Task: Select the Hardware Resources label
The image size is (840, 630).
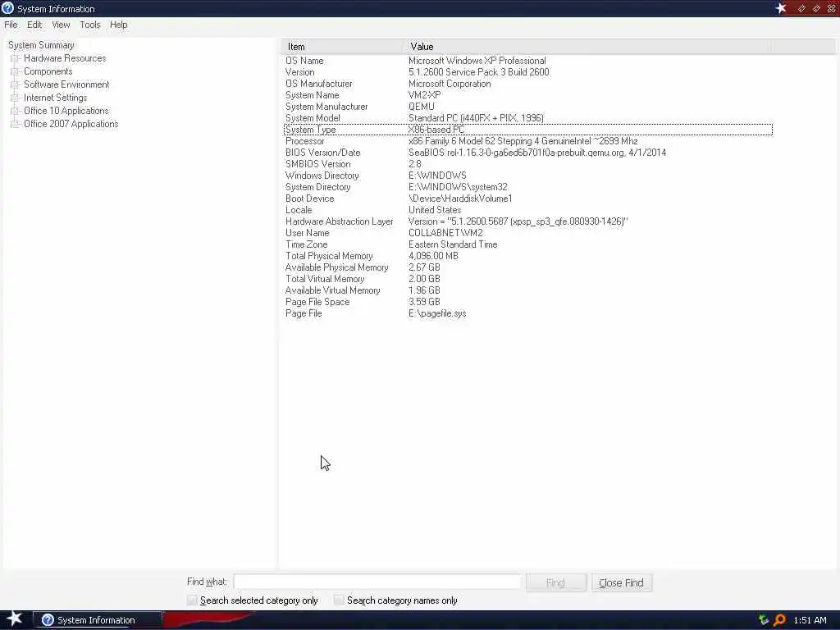Action: [65, 58]
